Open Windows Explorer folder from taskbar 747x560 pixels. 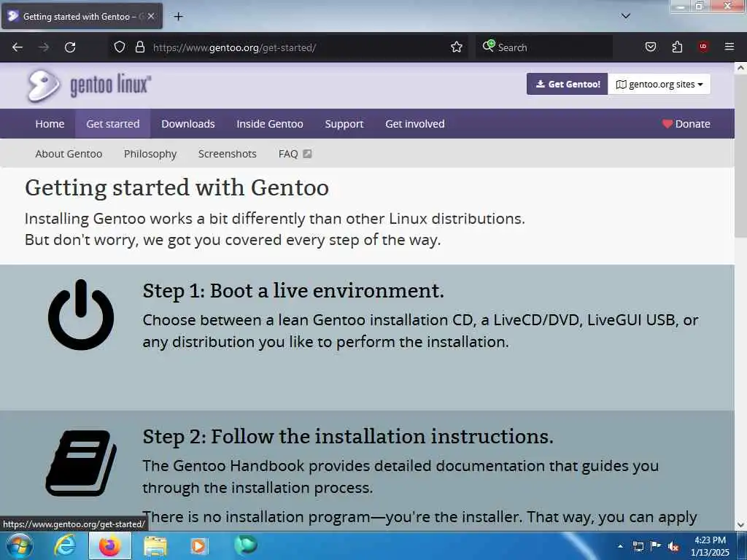[155, 545]
